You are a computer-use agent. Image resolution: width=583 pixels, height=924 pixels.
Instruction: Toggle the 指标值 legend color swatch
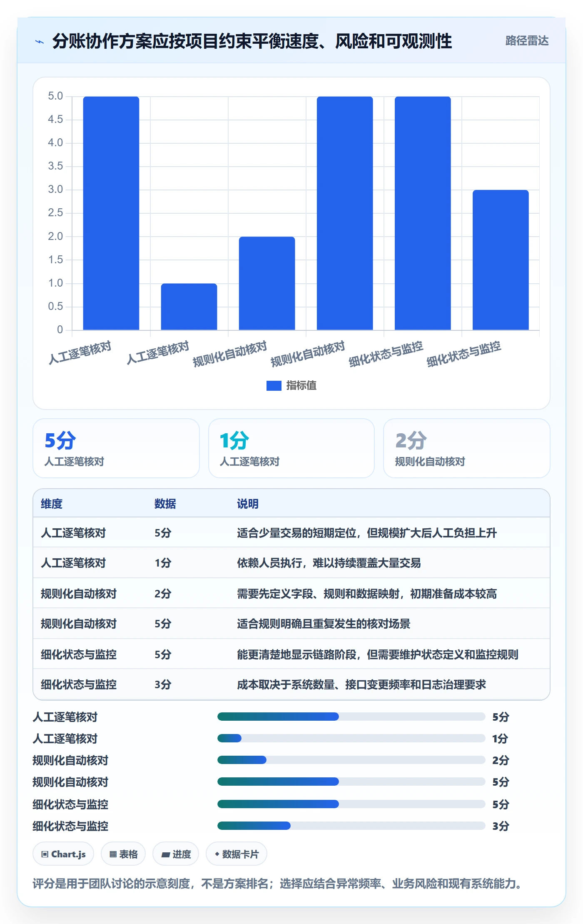tap(274, 386)
